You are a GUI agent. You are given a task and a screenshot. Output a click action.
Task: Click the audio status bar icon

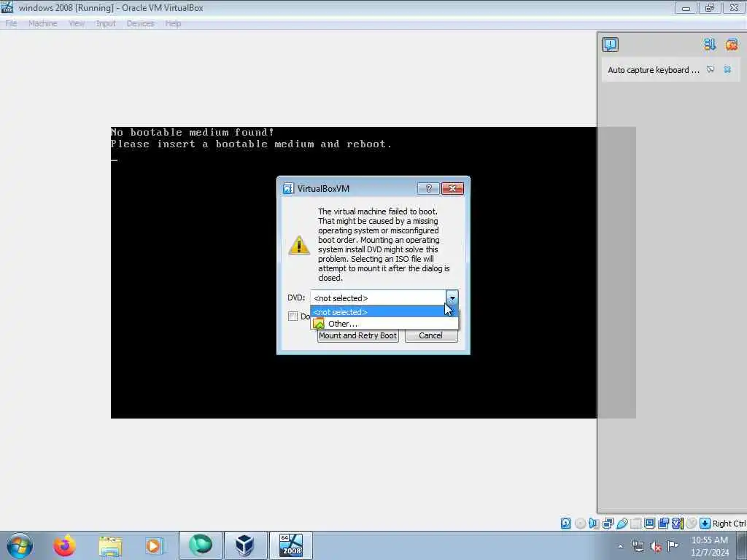(x=594, y=524)
